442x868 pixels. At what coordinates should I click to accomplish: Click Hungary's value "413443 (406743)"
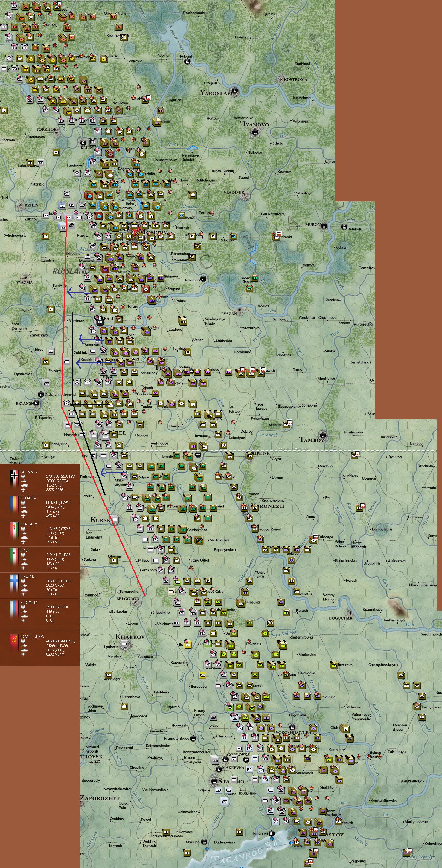(59, 529)
